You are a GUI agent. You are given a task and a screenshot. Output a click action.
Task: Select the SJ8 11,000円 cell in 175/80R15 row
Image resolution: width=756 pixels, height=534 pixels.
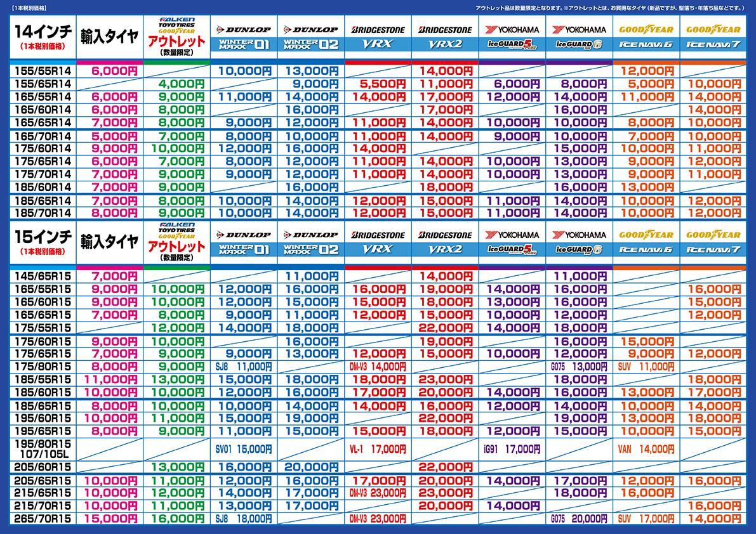coord(244,367)
